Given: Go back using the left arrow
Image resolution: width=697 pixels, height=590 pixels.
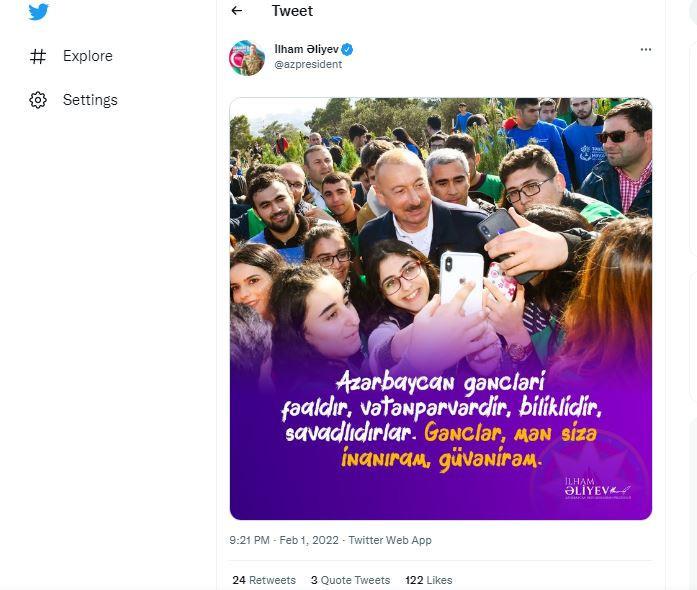Looking at the screenshot, I should [237, 11].
